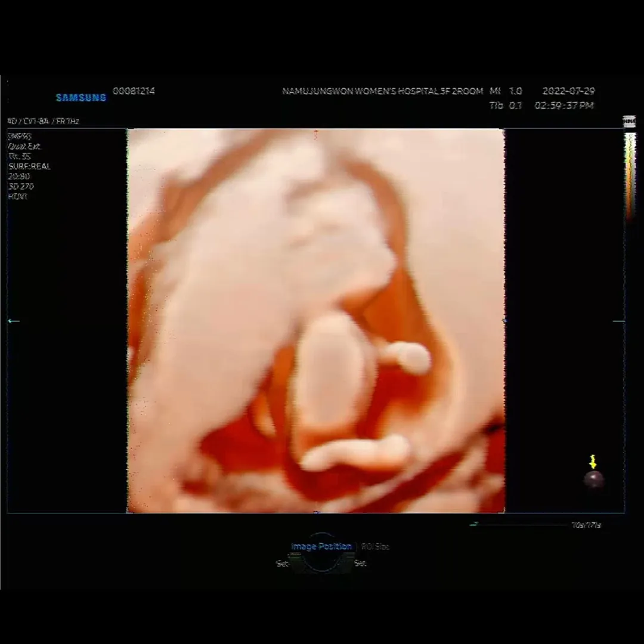
Task: Click the 3D rendered fetal image
Action: coord(316,321)
